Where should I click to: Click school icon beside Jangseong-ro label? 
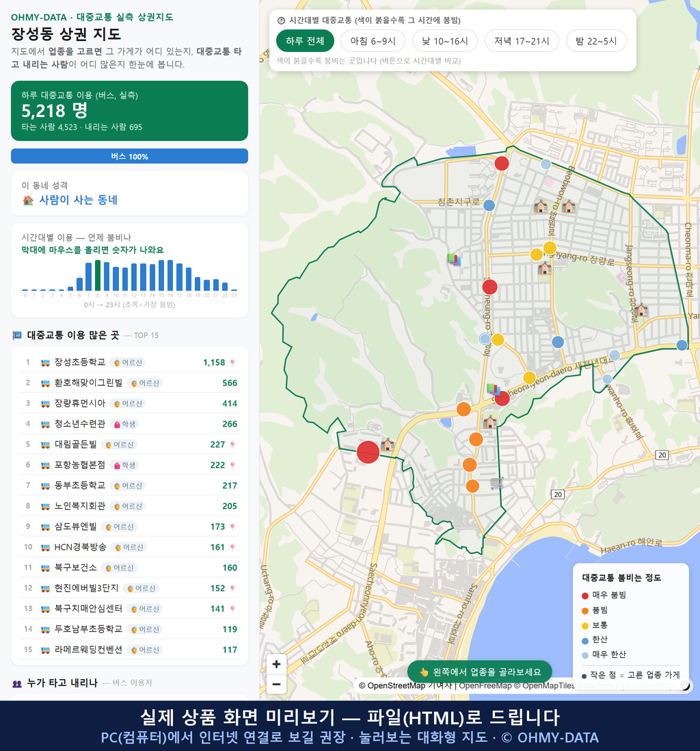[642, 309]
